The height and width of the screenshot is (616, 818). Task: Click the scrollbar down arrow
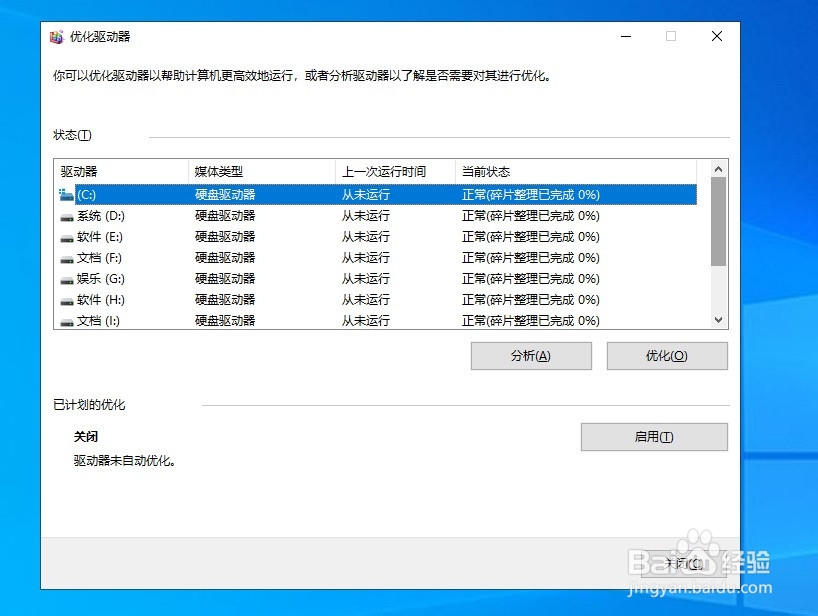click(718, 320)
